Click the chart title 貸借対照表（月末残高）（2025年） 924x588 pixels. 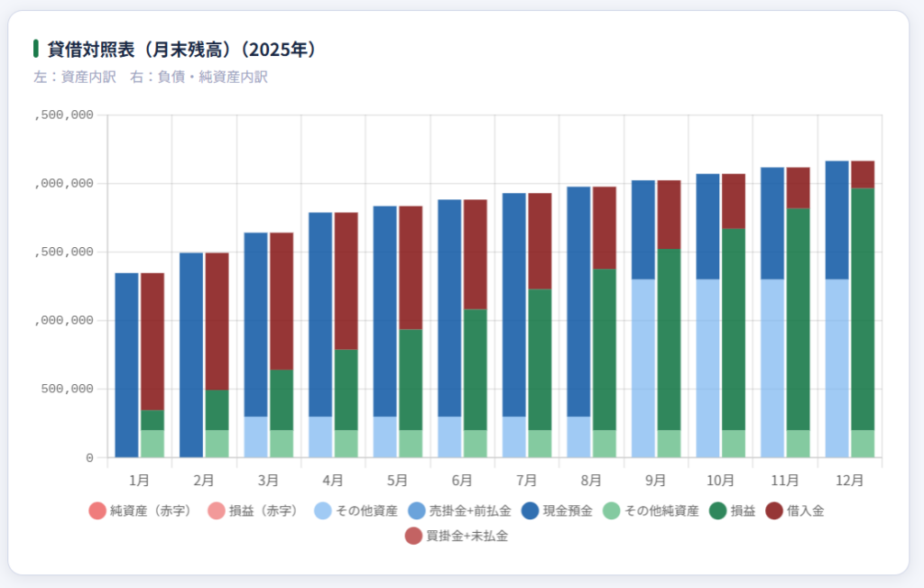(x=180, y=51)
